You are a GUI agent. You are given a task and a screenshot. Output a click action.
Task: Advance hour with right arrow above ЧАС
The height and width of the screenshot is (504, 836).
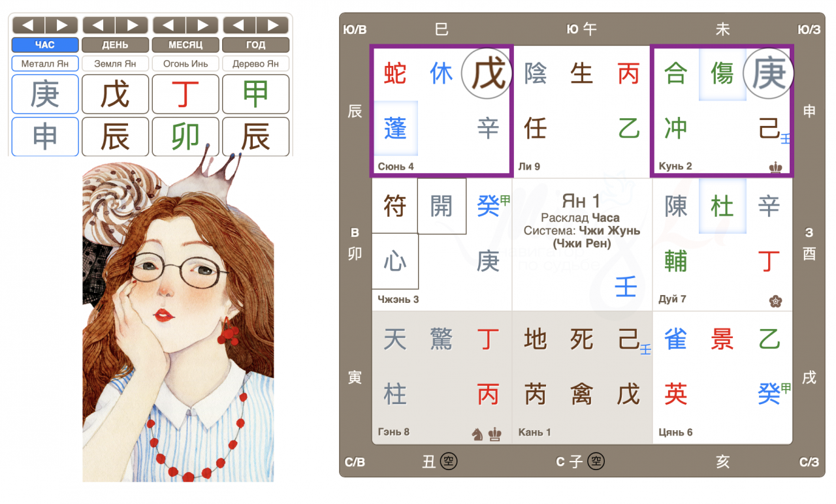pyautogui.click(x=62, y=25)
